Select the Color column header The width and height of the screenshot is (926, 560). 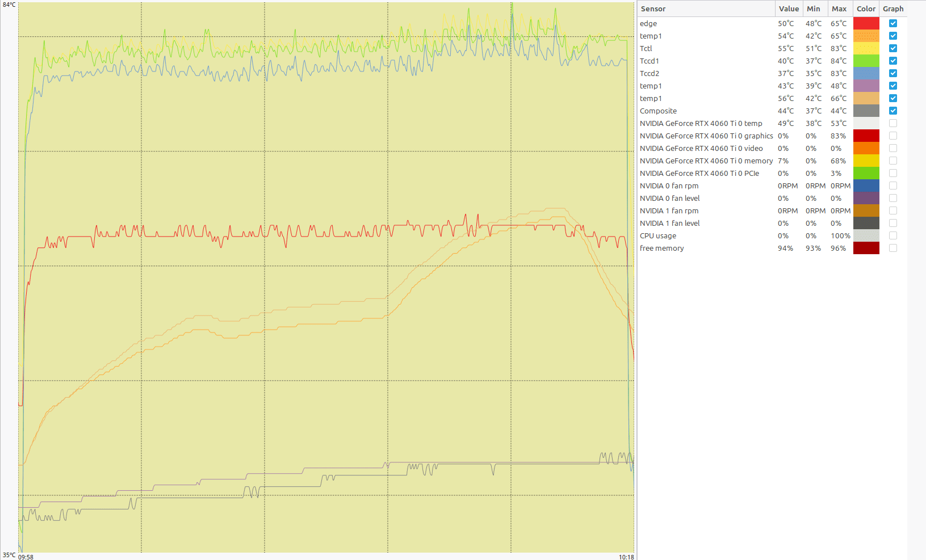pos(866,9)
